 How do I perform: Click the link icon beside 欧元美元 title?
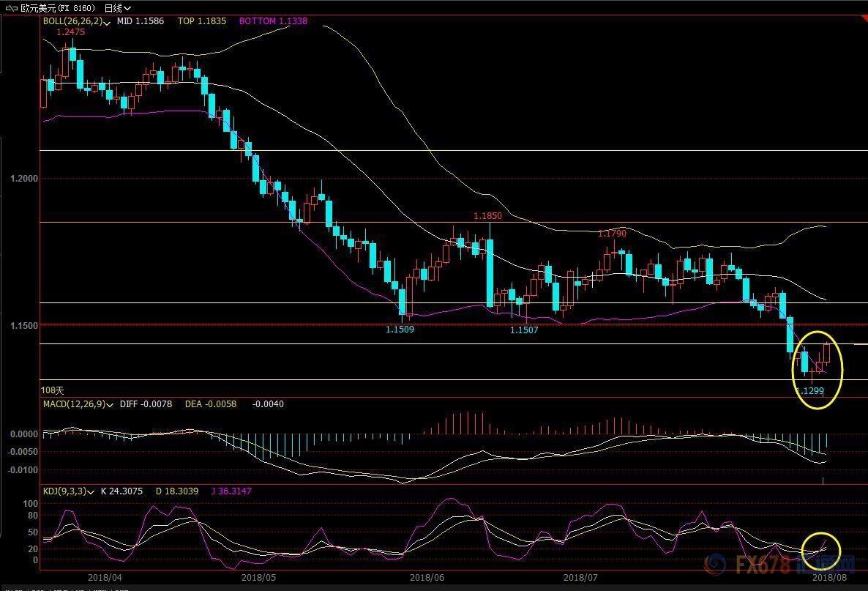(12, 8)
